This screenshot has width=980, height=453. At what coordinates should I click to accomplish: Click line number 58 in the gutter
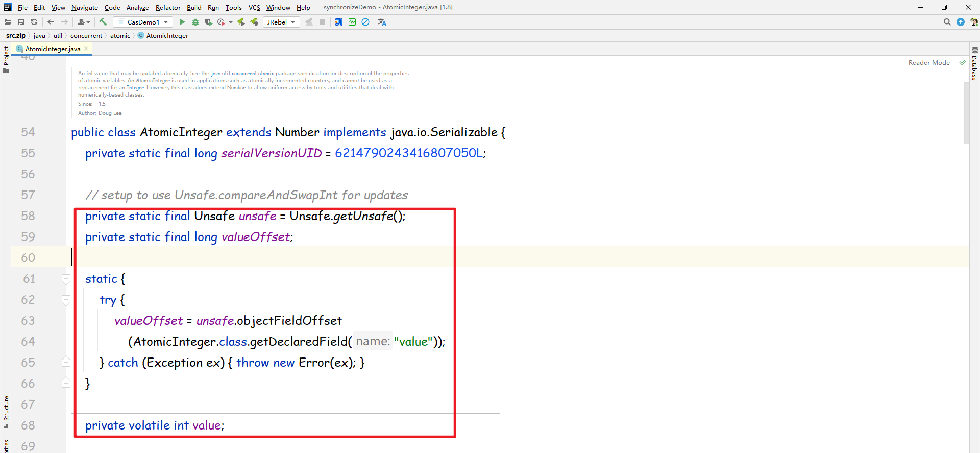pyautogui.click(x=28, y=216)
